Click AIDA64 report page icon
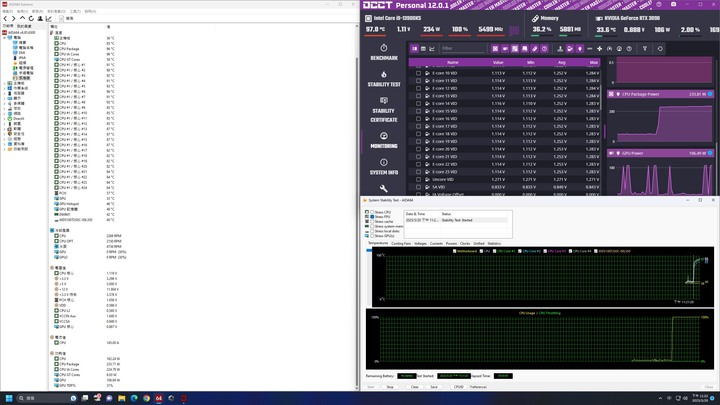 pyautogui.click(x=62, y=18)
